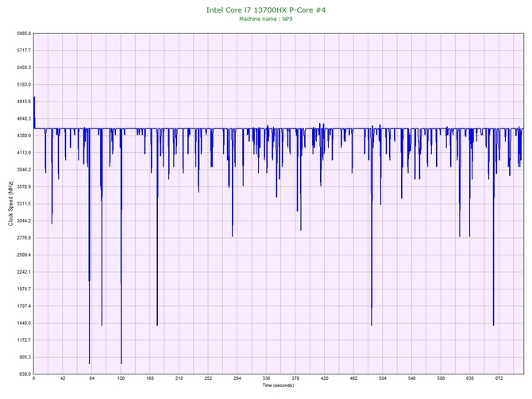
Task: Click the 3311.5 y-axis value
Action: (24, 204)
